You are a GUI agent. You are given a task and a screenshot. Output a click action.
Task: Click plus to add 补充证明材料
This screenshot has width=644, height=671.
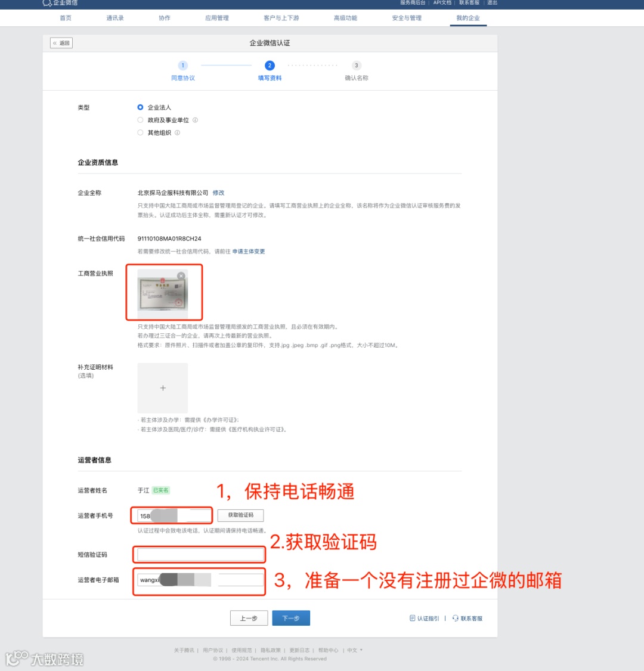coord(163,388)
